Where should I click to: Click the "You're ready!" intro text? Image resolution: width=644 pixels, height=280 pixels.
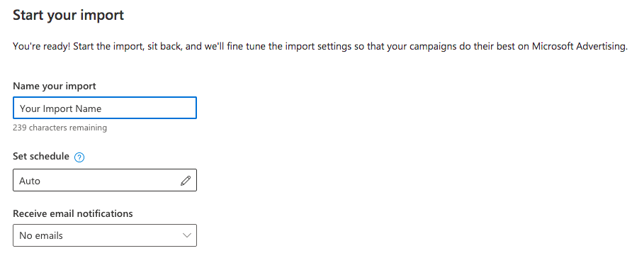tap(40, 47)
